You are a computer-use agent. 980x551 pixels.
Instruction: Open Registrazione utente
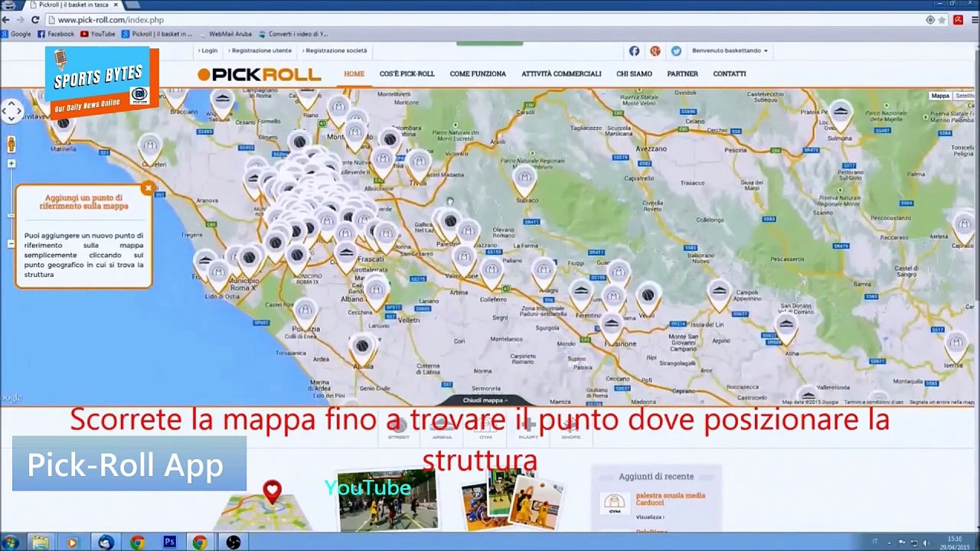point(260,51)
